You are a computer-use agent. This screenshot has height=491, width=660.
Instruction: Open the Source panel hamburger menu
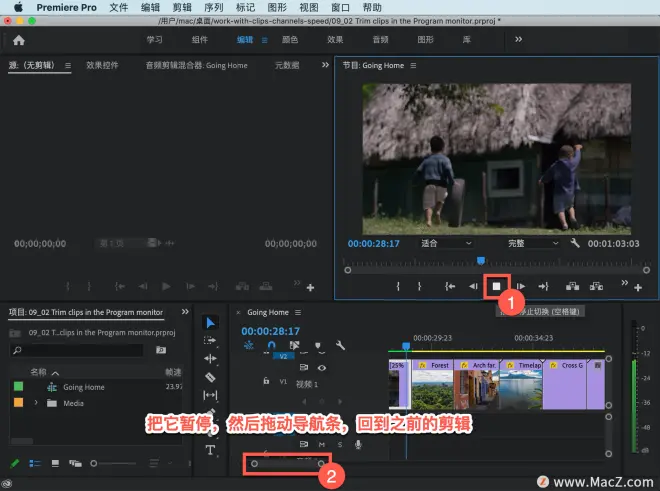tap(68, 66)
